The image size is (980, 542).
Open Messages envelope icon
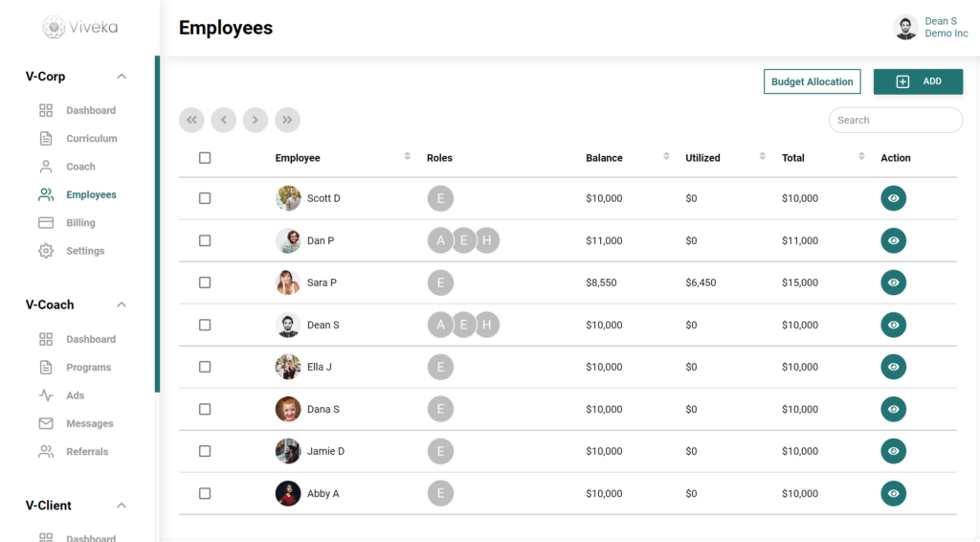(x=46, y=423)
